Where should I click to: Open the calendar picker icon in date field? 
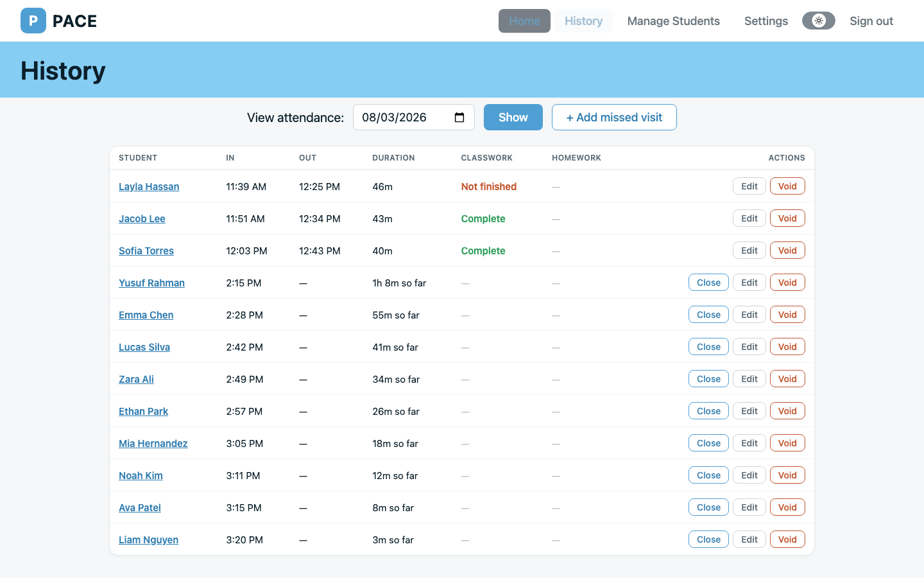tap(459, 118)
